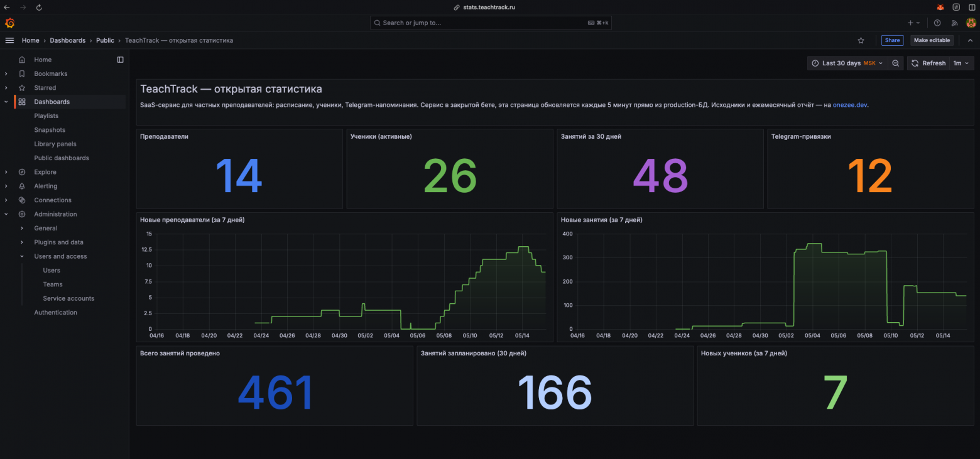Open the 1m refresh interval dropdown
Viewport: 980px width, 459px height.
[961, 63]
